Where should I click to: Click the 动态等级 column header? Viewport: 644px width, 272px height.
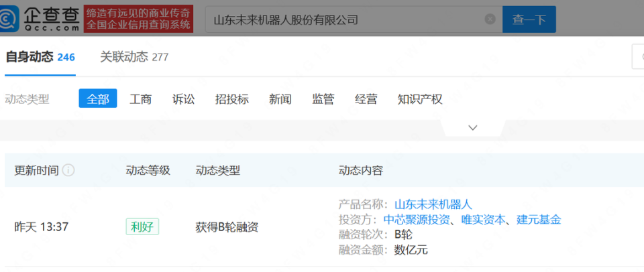148,170
